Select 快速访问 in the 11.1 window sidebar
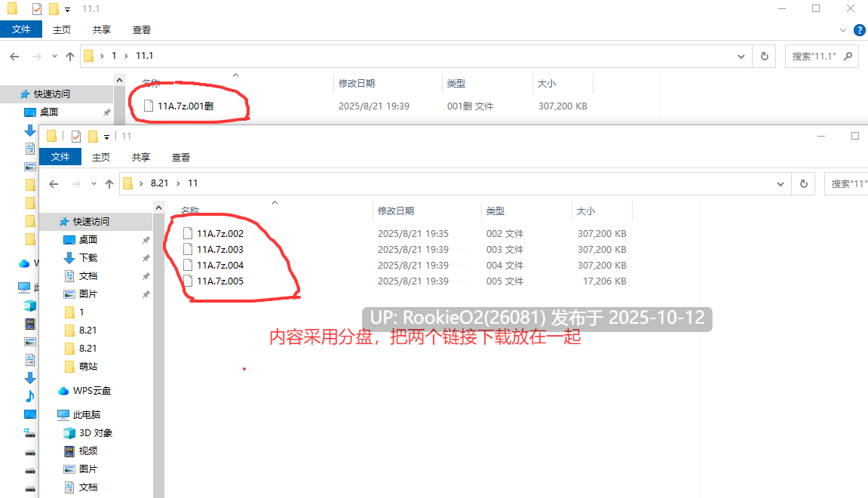868x498 pixels. click(x=52, y=94)
